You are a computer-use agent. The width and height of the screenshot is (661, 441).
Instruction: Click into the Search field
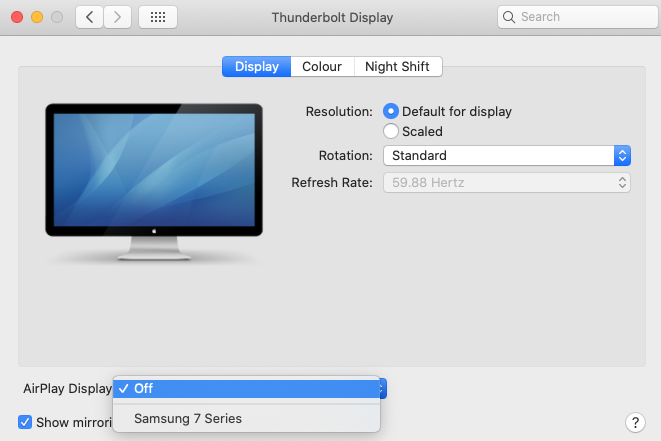578,17
